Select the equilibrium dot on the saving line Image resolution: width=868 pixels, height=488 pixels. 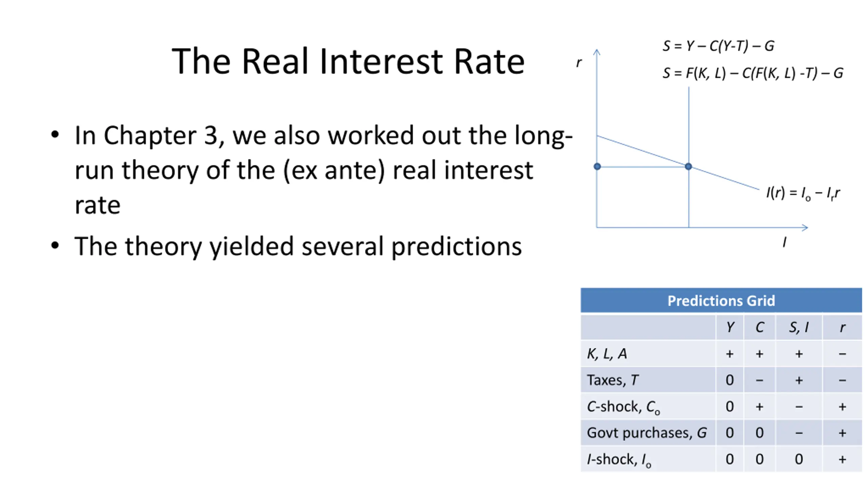688,166
